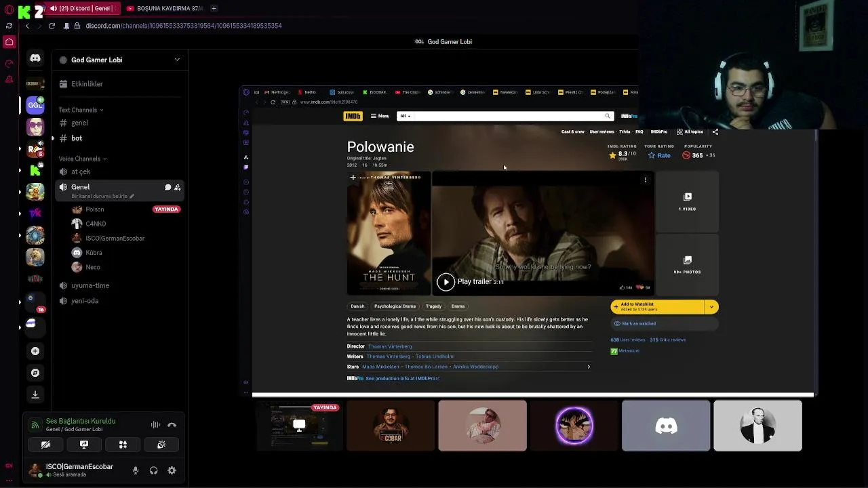Screen dimensions: 868x488
Task: Open genel text channel
Action: (x=119, y=123)
